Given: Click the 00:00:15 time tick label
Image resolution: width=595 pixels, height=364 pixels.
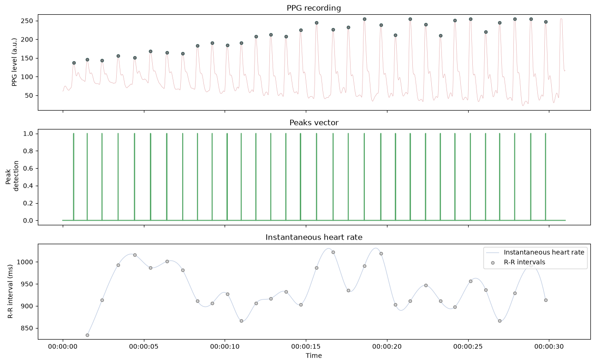Looking at the screenshot, I should pos(306,347).
